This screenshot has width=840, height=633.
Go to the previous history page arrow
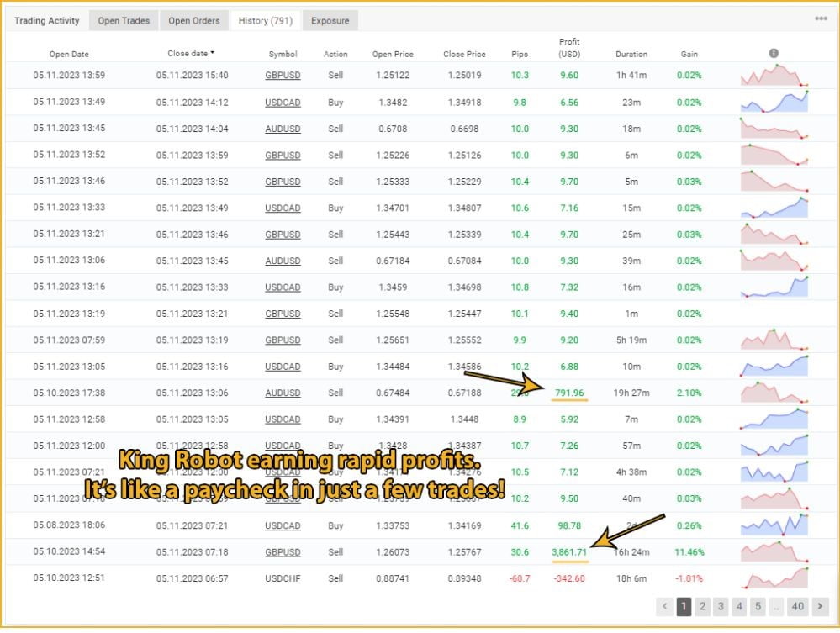click(664, 606)
